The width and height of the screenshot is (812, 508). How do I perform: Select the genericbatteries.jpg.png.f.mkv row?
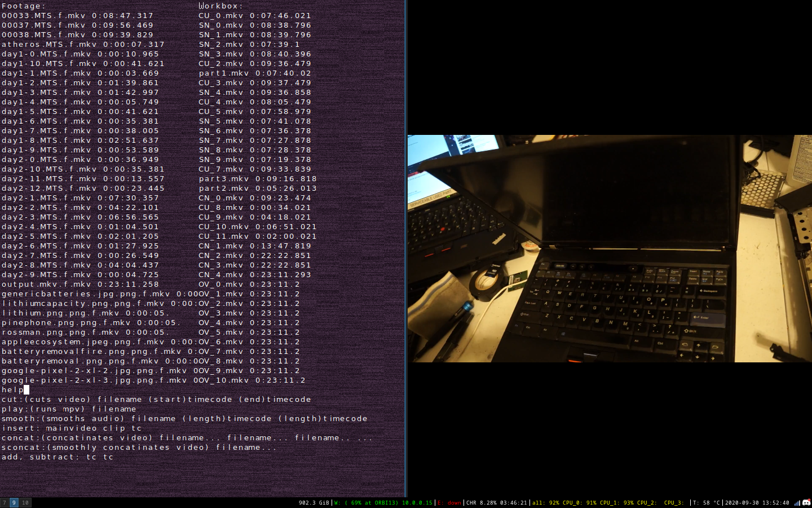click(99, 294)
